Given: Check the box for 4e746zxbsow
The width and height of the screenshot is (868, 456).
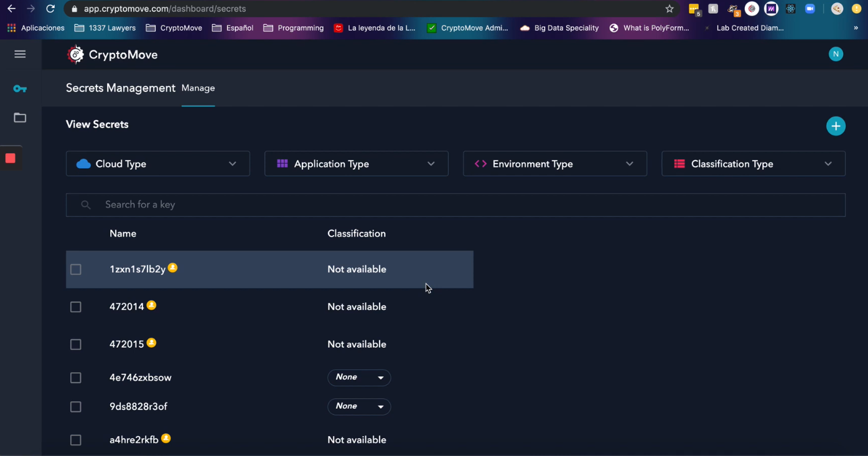Looking at the screenshot, I should [x=76, y=378].
